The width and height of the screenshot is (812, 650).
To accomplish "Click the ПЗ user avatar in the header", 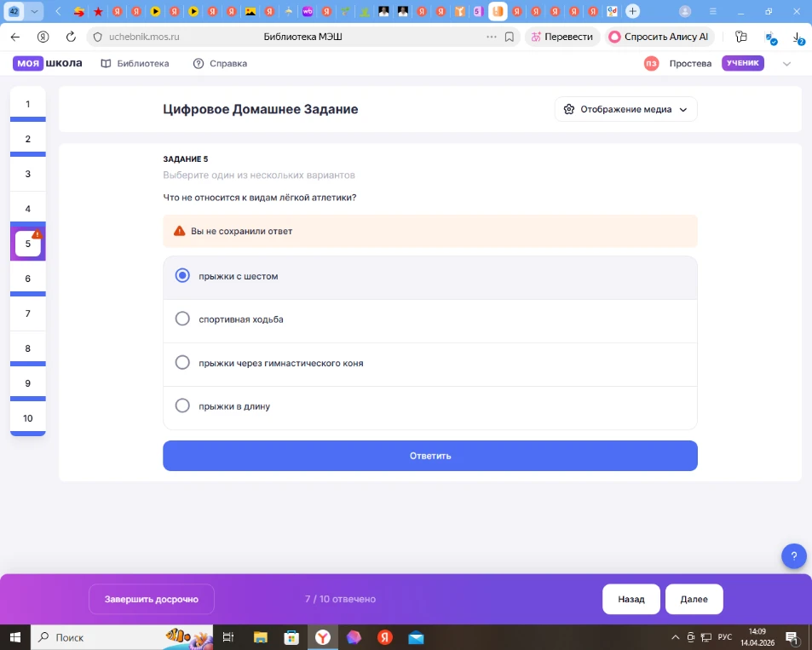I will click(651, 63).
